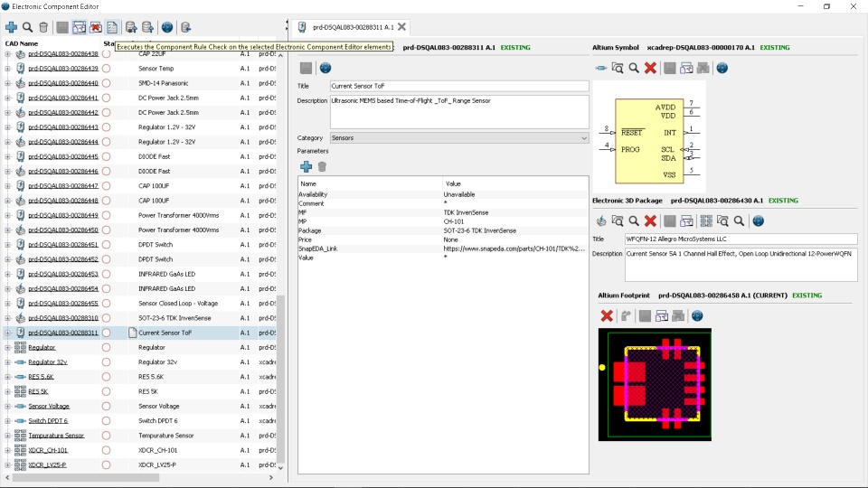Screen dimensions: 868x488
Task: Open the XDCR_CH-101 link
Action: [x=48, y=450]
